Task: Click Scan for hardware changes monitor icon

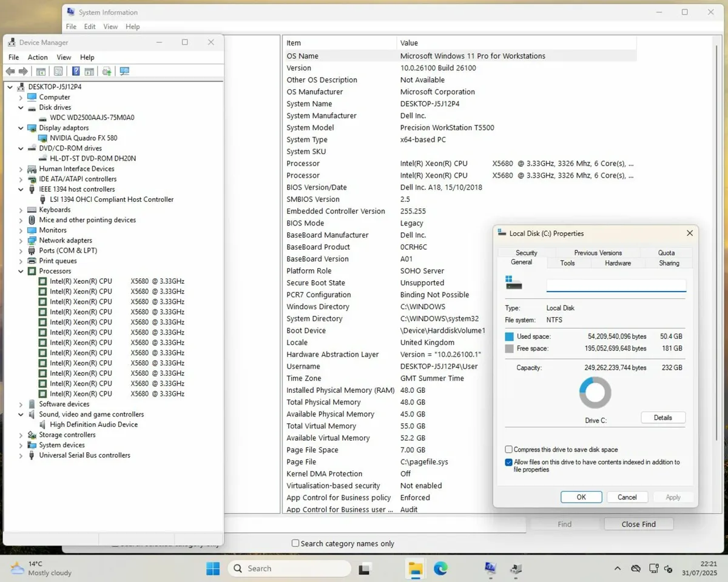Action: tap(124, 71)
